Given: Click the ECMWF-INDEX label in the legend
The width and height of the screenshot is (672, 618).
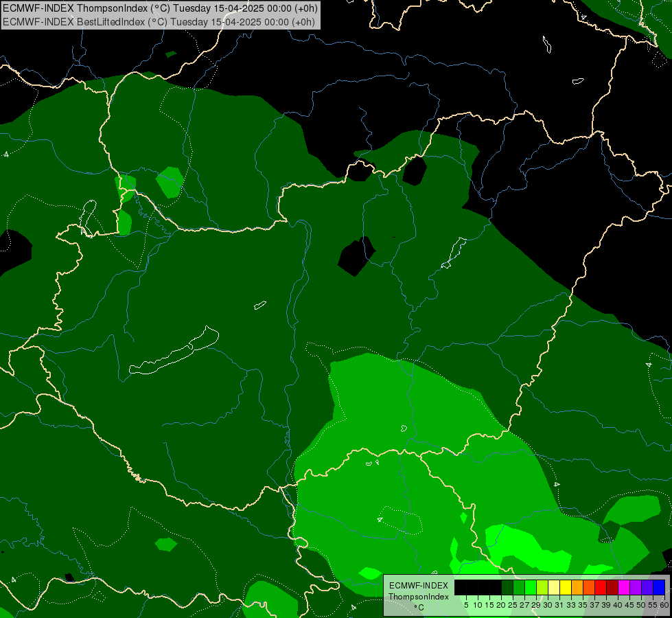Looking at the screenshot, I should (418, 586).
